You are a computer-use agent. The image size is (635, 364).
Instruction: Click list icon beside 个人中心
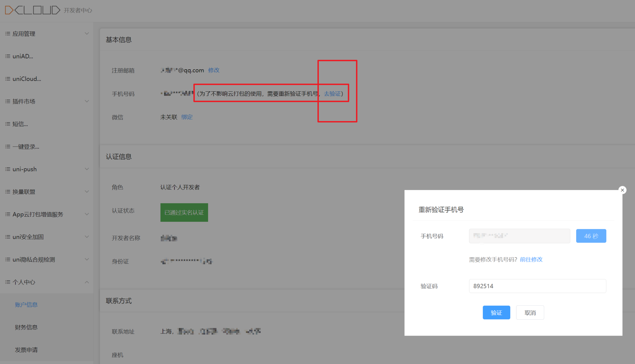[x=8, y=282]
